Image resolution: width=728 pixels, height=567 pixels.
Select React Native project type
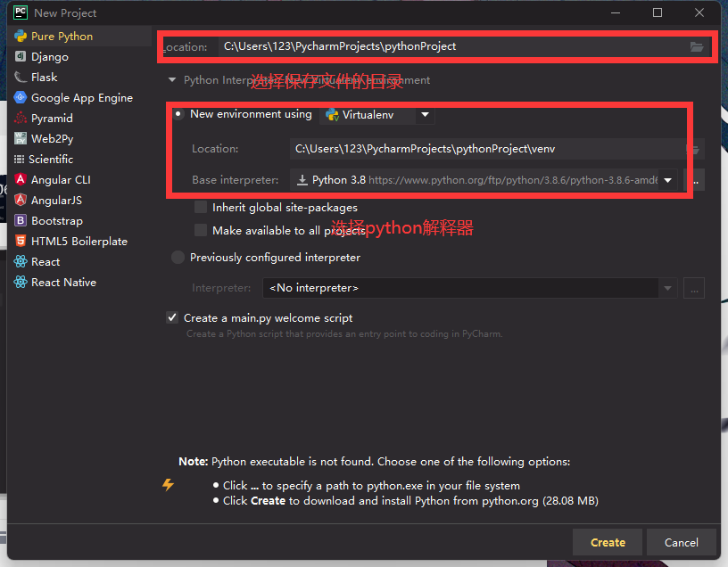80,282
